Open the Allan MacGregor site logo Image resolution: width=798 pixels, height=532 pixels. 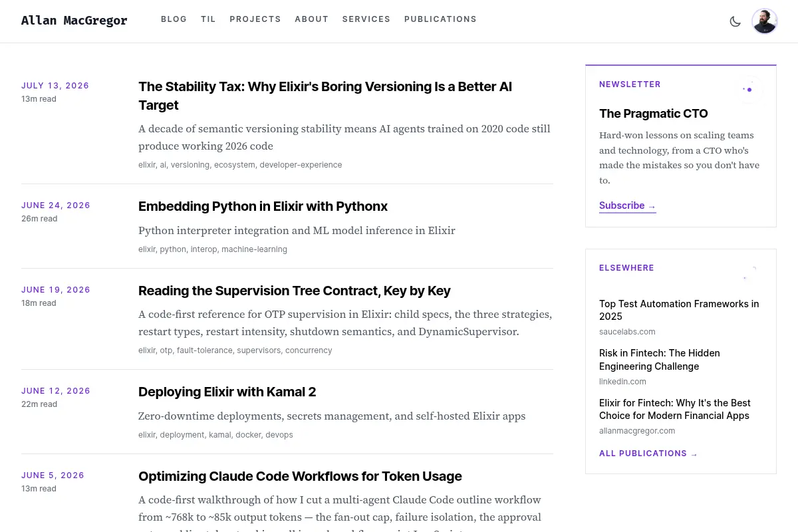click(x=74, y=21)
